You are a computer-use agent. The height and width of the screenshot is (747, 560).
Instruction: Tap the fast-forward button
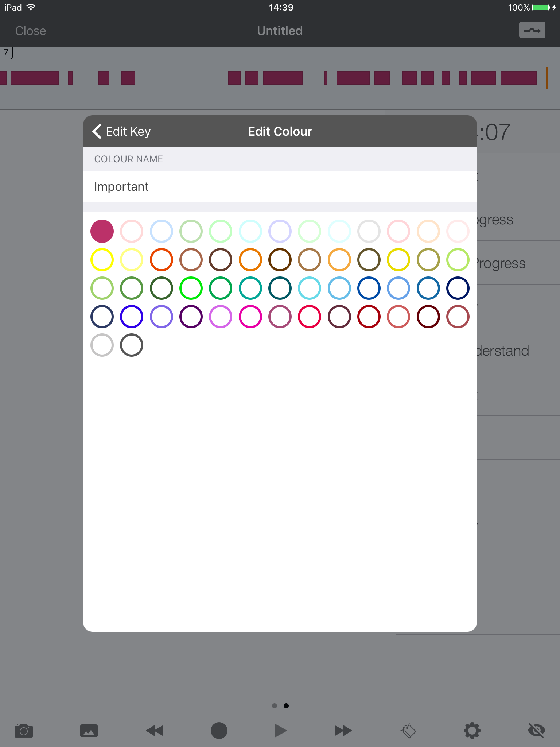pyautogui.click(x=343, y=731)
